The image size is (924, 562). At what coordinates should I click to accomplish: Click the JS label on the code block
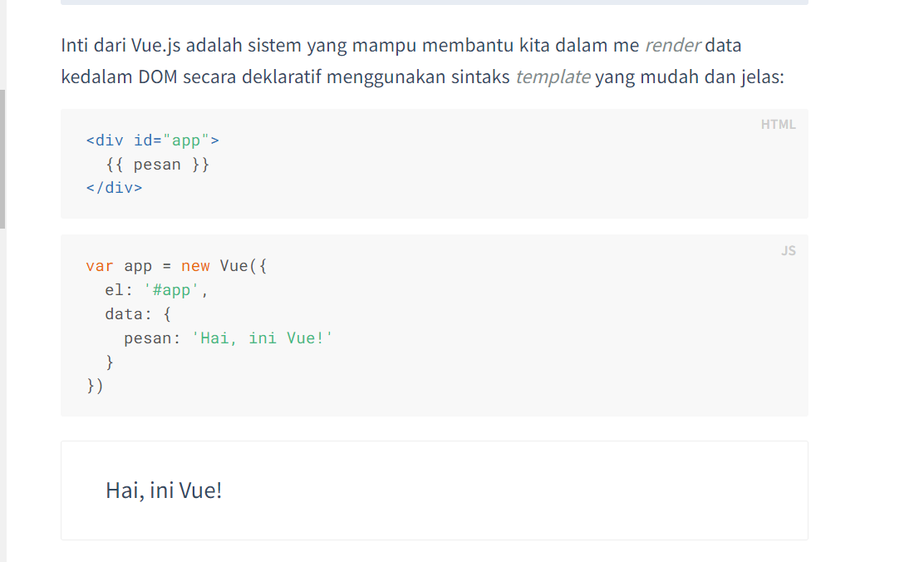pos(788,250)
